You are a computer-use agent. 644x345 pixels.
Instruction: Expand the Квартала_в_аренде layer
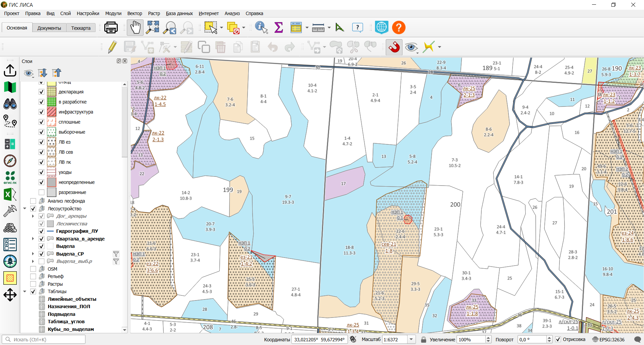click(33, 239)
